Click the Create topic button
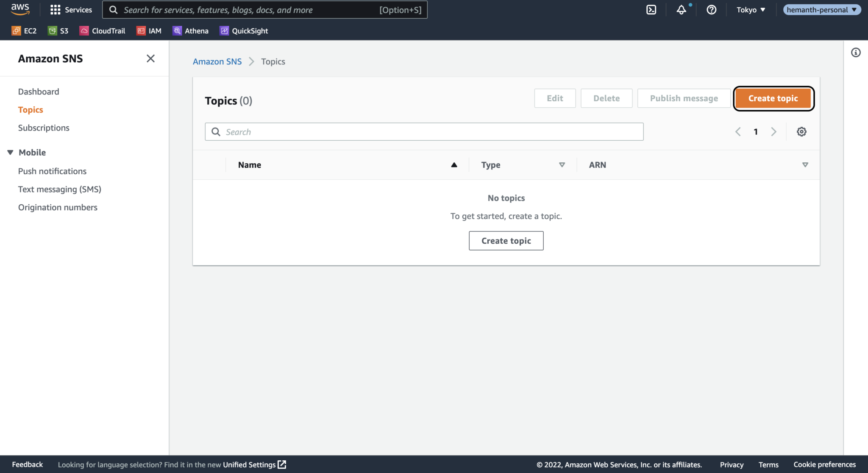The height and width of the screenshot is (473, 868). point(773,98)
